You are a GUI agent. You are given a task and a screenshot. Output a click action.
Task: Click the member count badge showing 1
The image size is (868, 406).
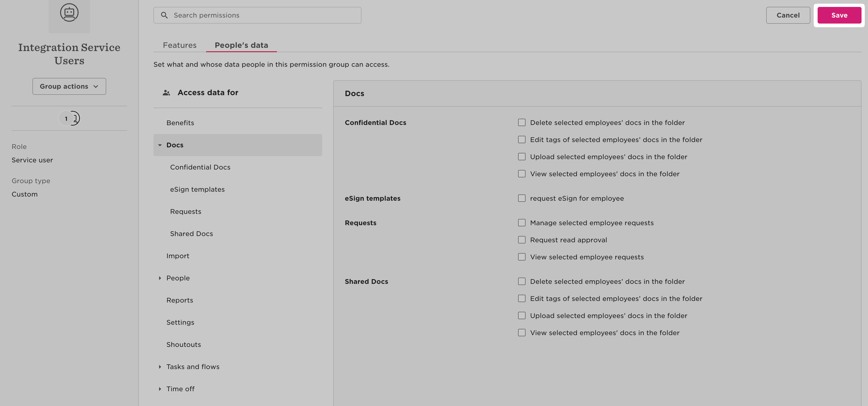[x=66, y=118]
